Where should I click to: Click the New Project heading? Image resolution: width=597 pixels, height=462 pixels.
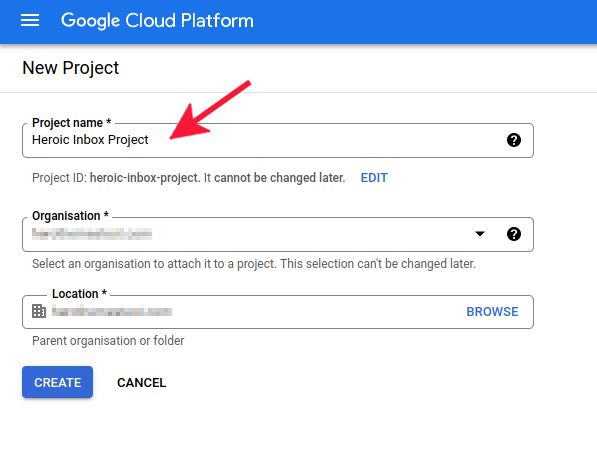[x=70, y=68]
